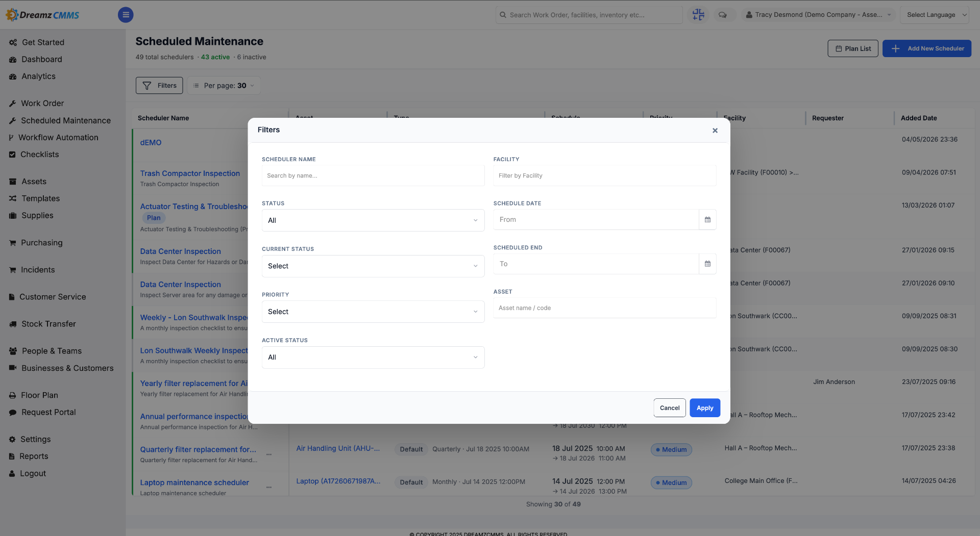
Task: Click the Dashboard sidebar icon
Action: [x=13, y=60]
